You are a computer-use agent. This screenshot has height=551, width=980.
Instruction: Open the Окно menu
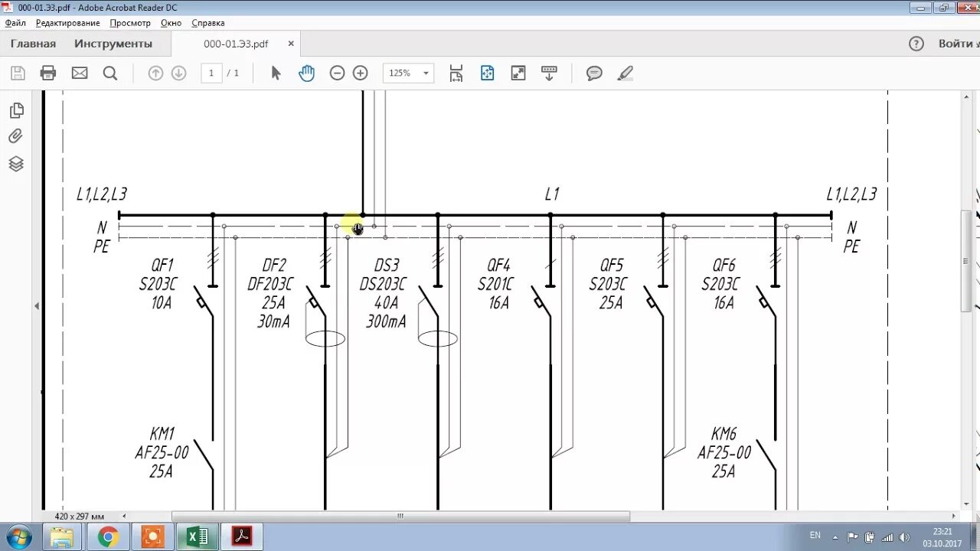(x=171, y=23)
